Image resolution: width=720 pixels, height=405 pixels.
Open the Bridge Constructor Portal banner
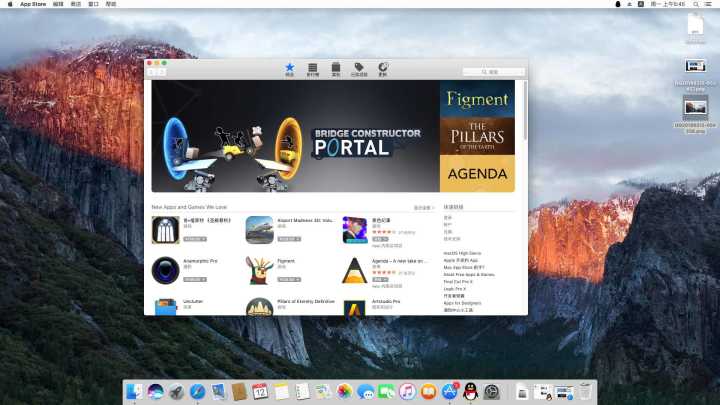point(295,136)
